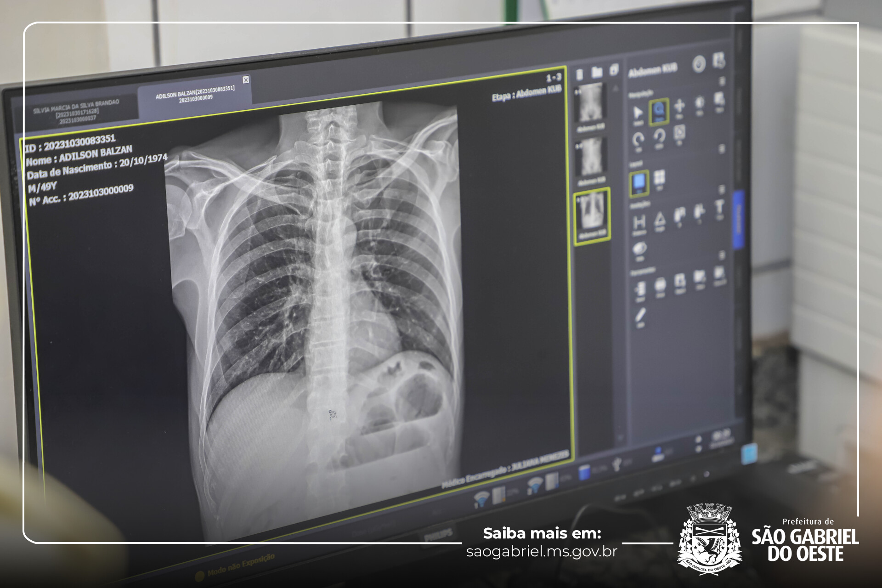This screenshot has height=588, width=882.
Task: Collapse the Anotação section using its handle
Action: click(722, 190)
